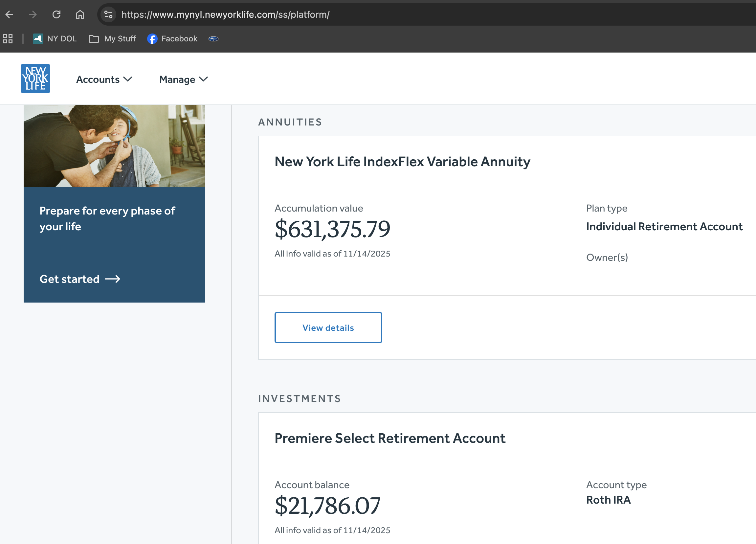Click the browser home icon
The image size is (756, 544).
(80, 14)
